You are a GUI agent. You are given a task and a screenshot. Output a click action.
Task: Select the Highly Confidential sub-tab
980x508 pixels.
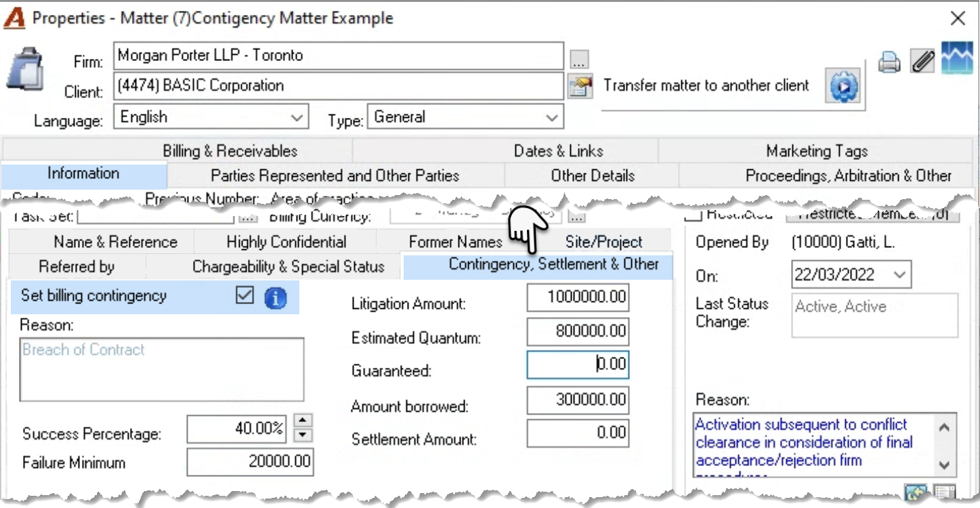286,242
